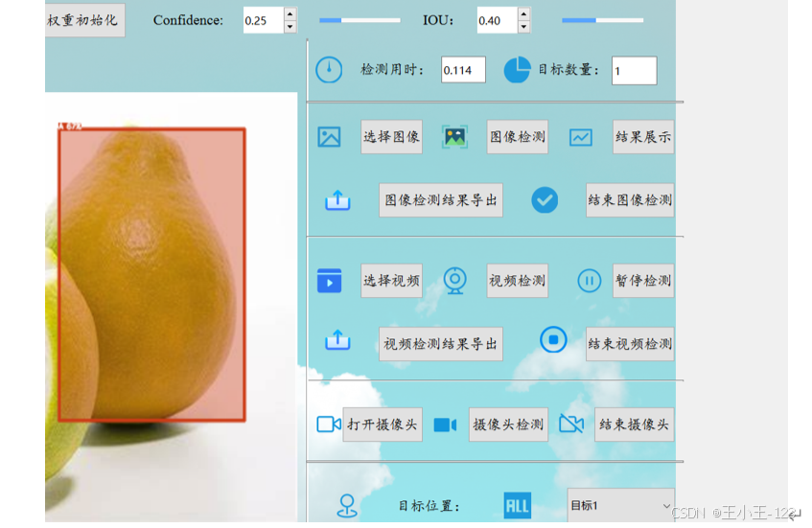The height and width of the screenshot is (528, 812).
Task: Click the crossed-out camera icon beside 结束摄像头
Action: pyautogui.click(x=571, y=424)
